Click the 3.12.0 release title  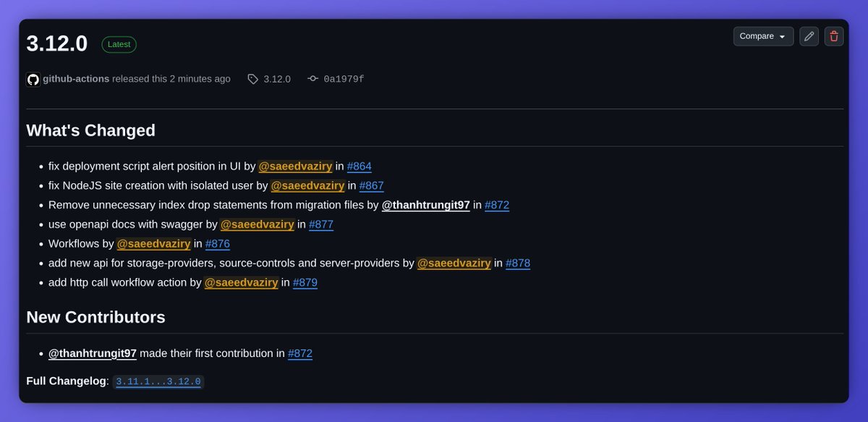(56, 43)
